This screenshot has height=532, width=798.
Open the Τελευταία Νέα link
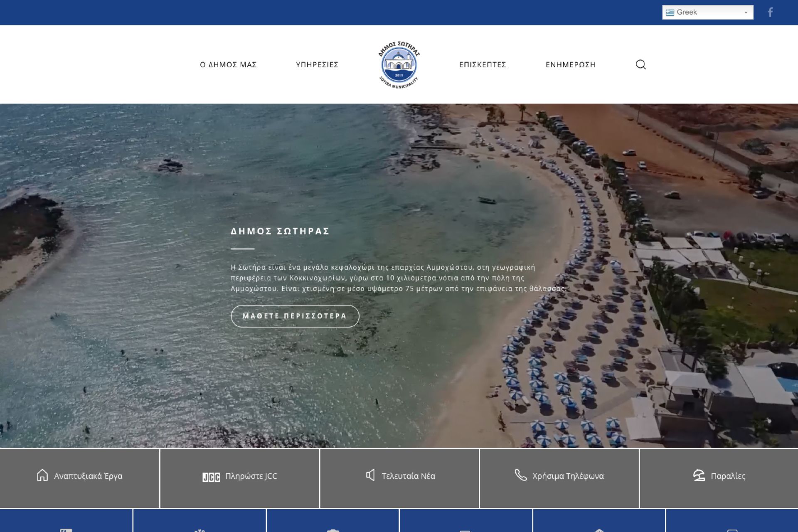408,476
